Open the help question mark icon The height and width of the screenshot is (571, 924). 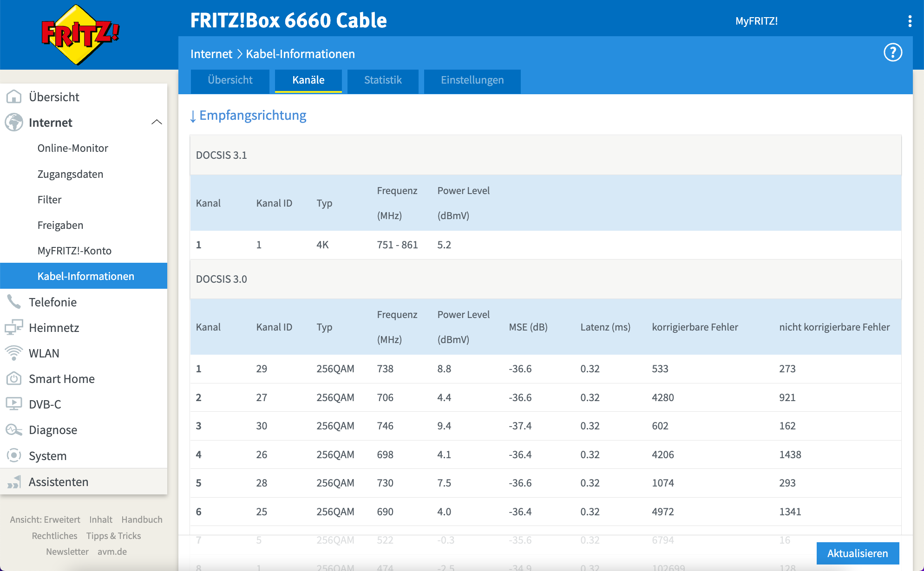(892, 52)
